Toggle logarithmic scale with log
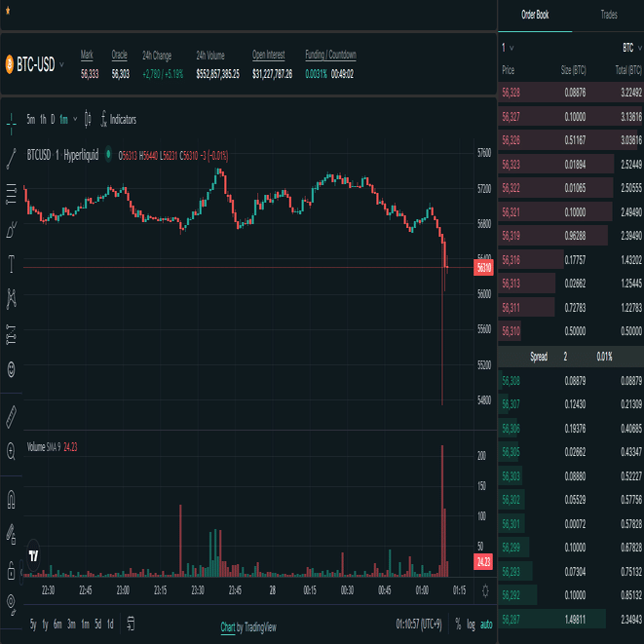The height and width of the screenshot is (644, 644). pyautogui.click(x=472, y=624)
